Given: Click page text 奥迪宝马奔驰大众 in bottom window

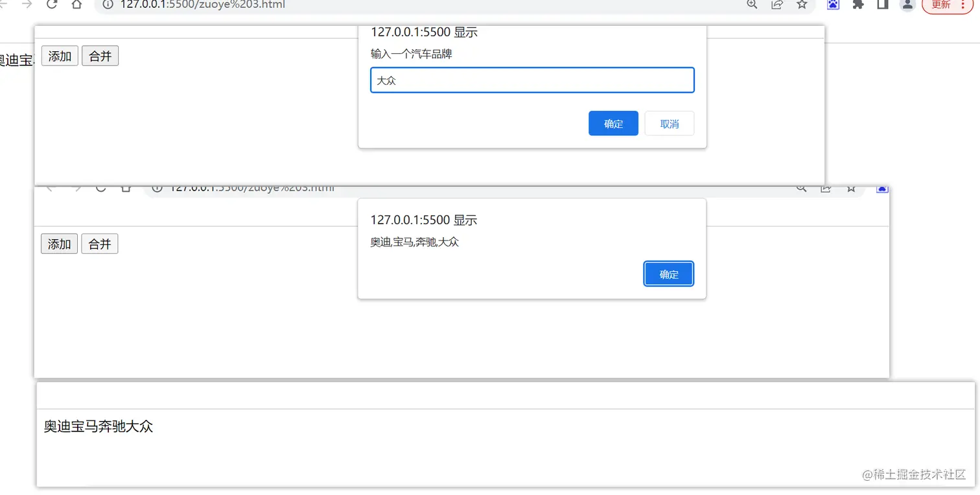Looking at the screenshot, I should 99,426.
